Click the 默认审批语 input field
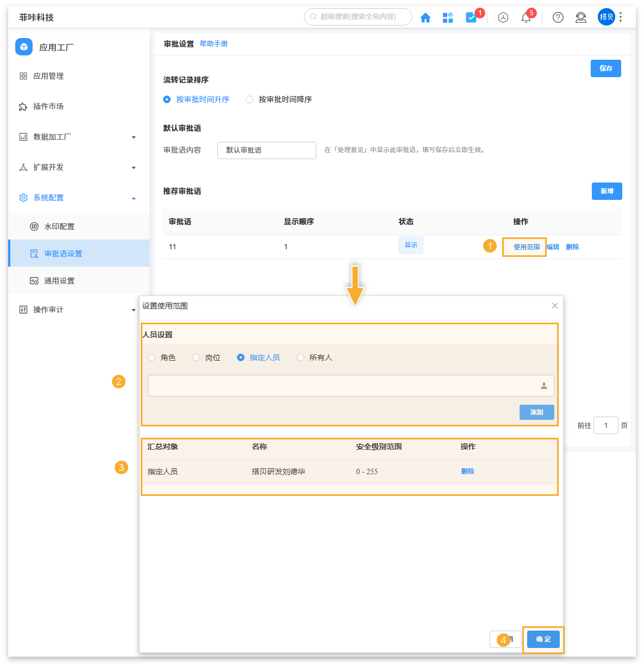This screenshot has height=667, width=644. pyautogui.click(x=266, y=150)
